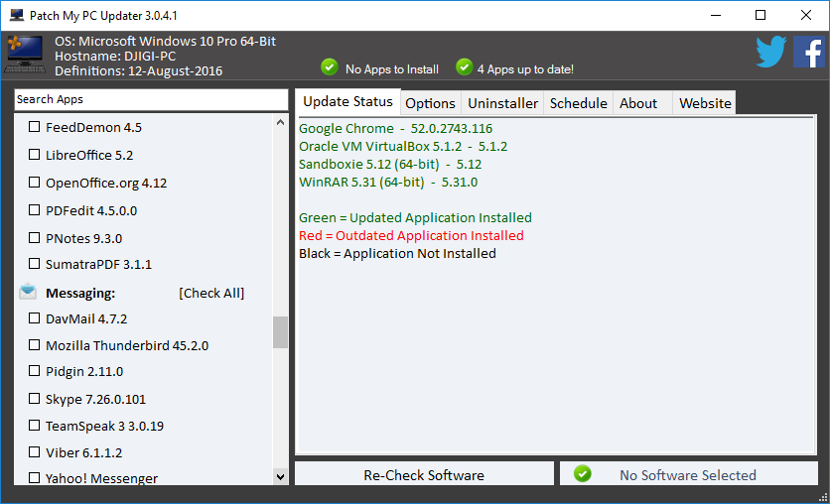The height and width of the screenshot is (504, 830).
Task: Open the Options tab
Action: [x=430, y=103]
